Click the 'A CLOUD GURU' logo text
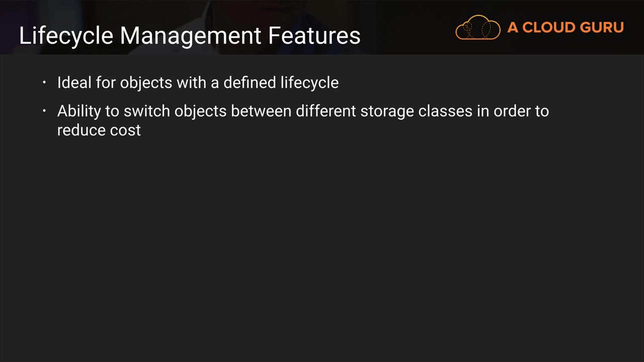Image resolution: width=644 pixels, height=362 pixels. 565,28
